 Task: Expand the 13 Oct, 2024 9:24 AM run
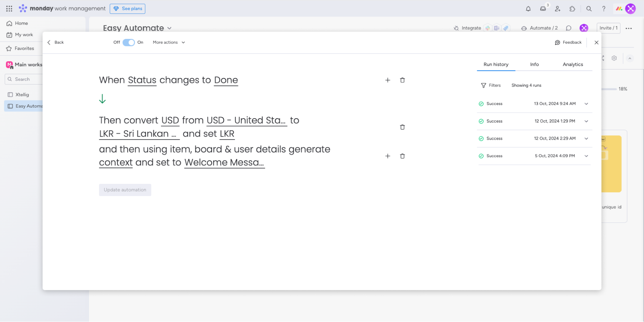[586, 104]
